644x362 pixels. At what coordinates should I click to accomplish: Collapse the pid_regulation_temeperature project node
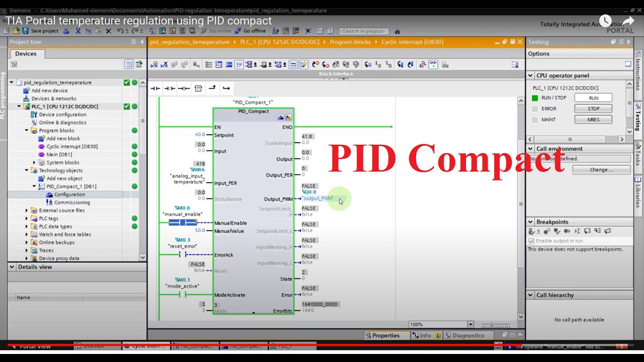(12, 82)
